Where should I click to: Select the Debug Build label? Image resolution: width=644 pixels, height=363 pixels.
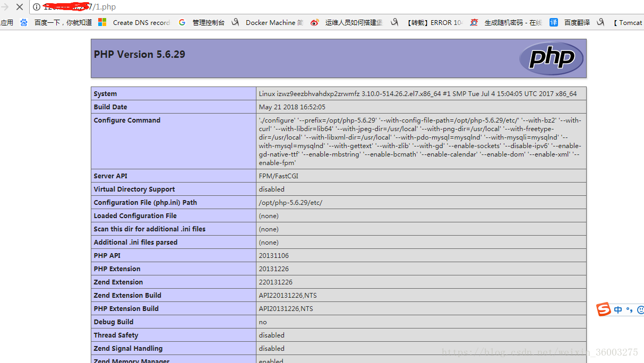point(114,322)
